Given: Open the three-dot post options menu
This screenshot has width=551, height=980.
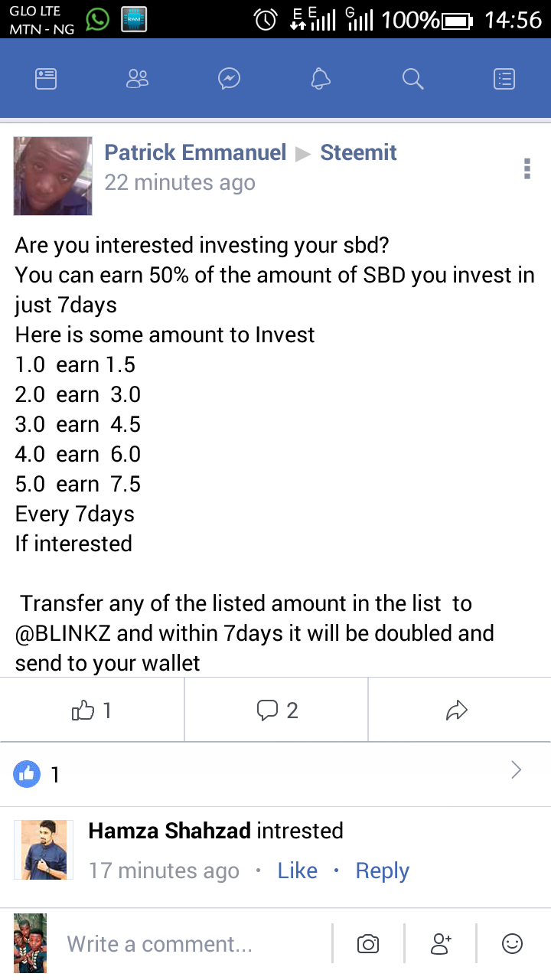Looking at the screenshot, I should [527, 168].
